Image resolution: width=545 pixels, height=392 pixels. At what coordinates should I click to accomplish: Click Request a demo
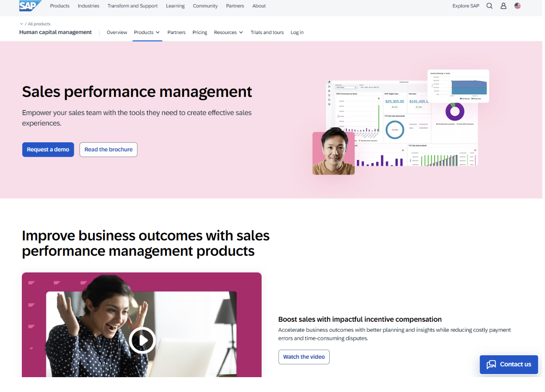tap(48, 149)
